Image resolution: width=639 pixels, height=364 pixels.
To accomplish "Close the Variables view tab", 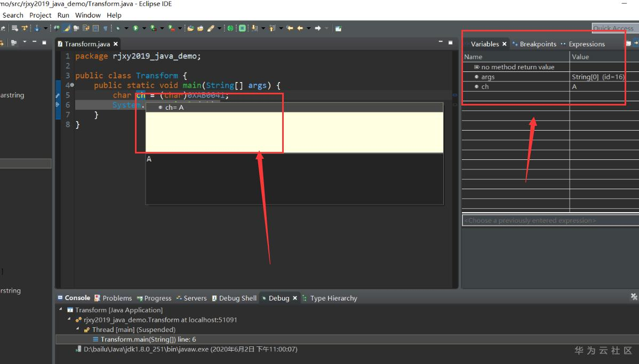I will (x=505, y=44).
